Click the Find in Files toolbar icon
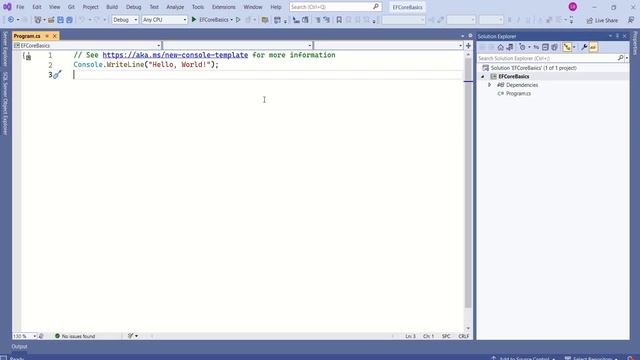Image resolution: width=640 pixels, height=360 pixels. [264, 20]
